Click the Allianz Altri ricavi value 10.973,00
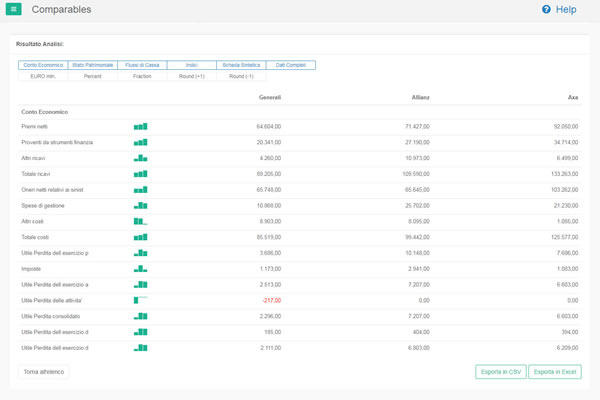 (417, 158)
